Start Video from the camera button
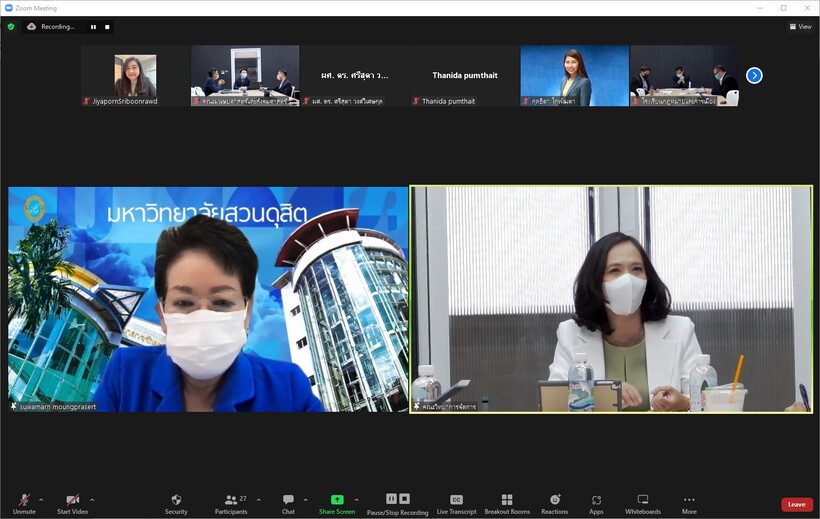Screen dimensions: 820x519 (x=72, y=501)
